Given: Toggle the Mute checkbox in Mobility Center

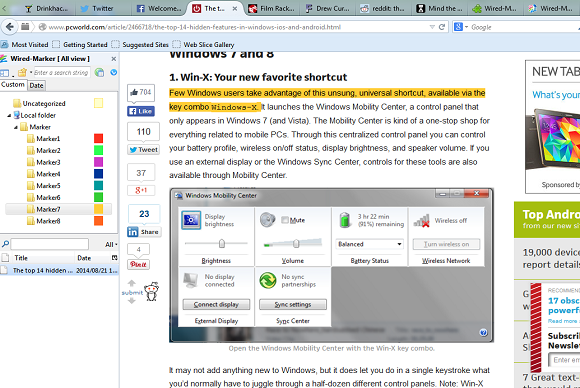Looking at the screenshot, I should [x=285, y=220].
